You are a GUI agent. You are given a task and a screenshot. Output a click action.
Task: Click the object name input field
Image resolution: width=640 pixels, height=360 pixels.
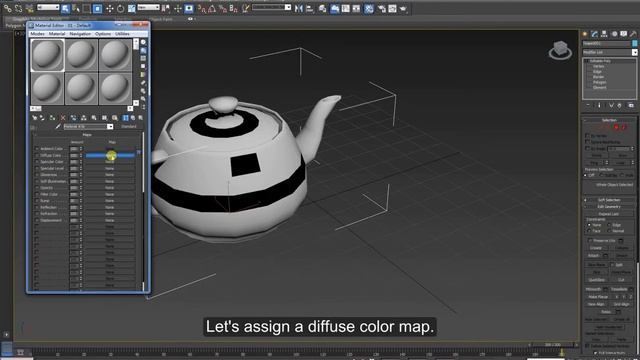[x=607, y=43]
